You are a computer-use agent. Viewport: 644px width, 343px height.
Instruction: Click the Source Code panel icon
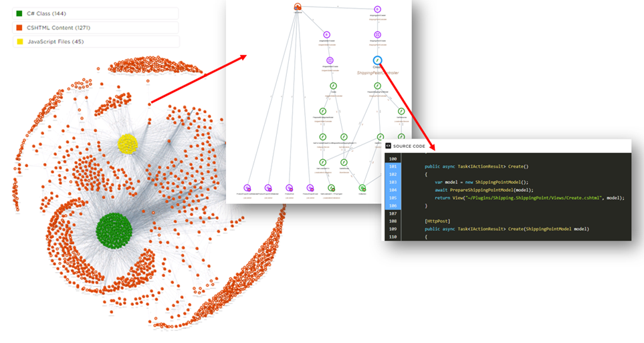pos(389,146)
